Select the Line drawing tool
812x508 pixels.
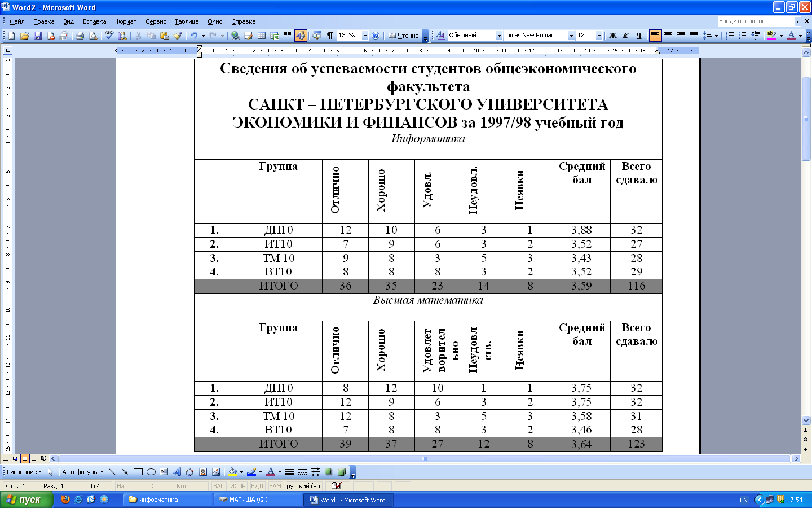click(112, 472)
